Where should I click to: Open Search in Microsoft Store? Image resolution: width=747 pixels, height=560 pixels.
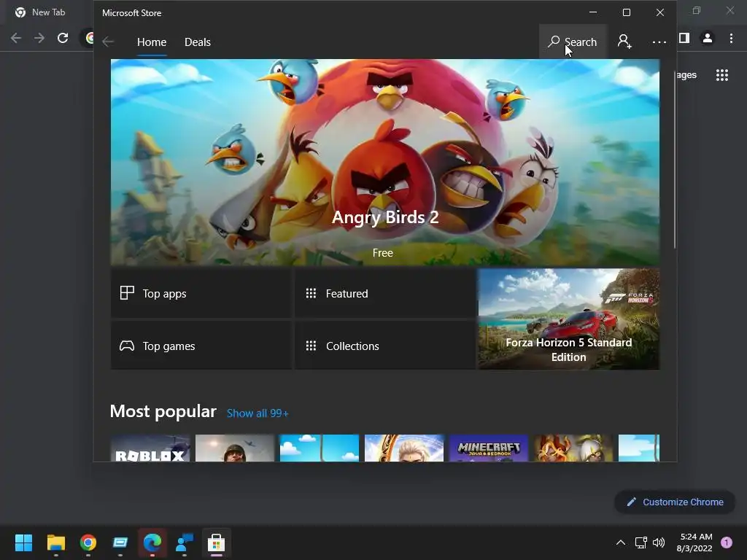pos(573,42)
